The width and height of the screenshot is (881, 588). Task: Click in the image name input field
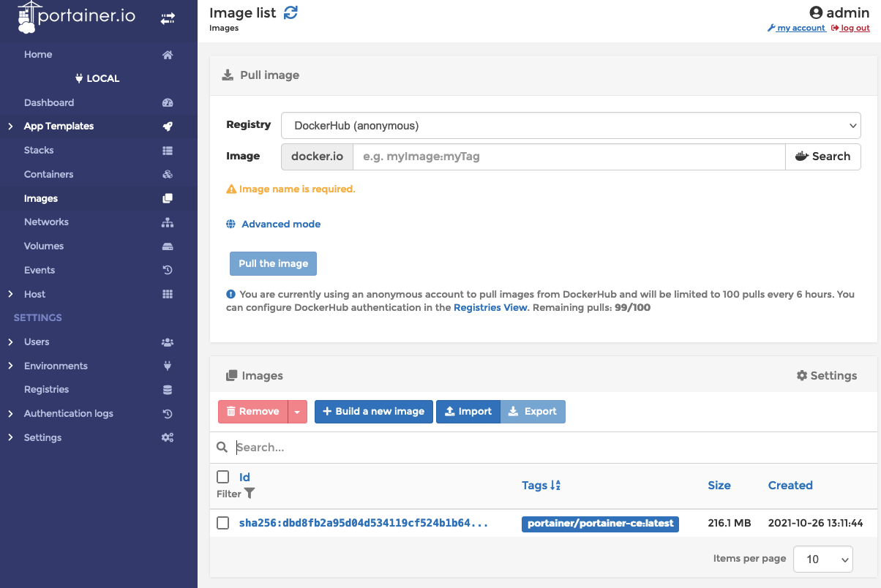click(x=569, y=157)
